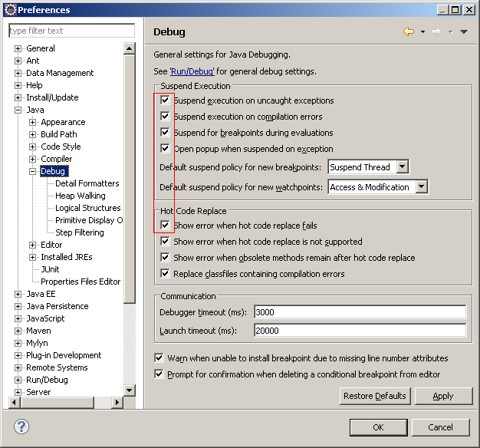The image size is (480, 448).
Task: Confirm preferences with OK button
Action: [378, 427]
